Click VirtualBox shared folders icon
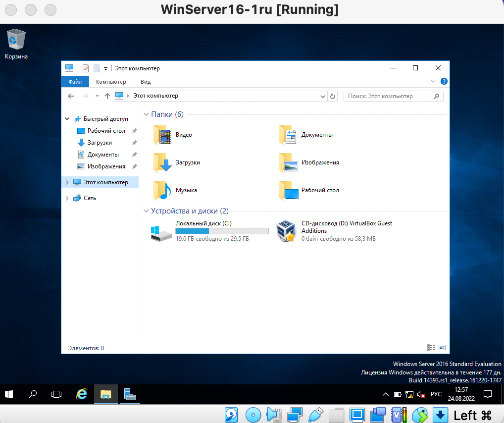The image size is (504, 423). 337,415
